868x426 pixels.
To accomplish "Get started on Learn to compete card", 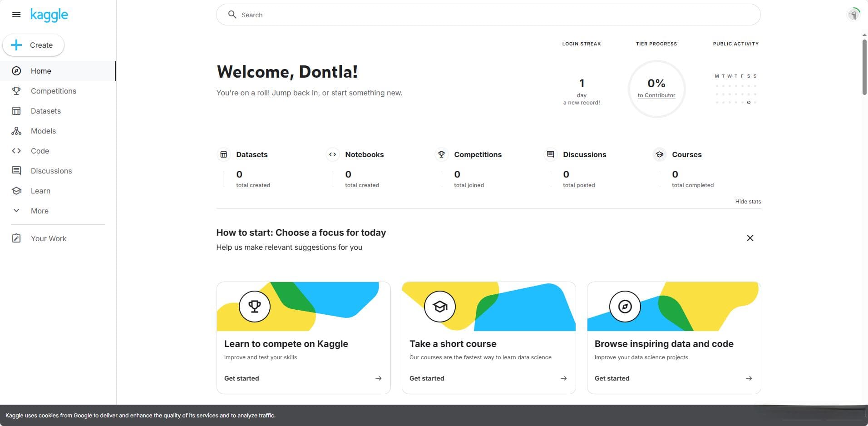I will 242,378.
